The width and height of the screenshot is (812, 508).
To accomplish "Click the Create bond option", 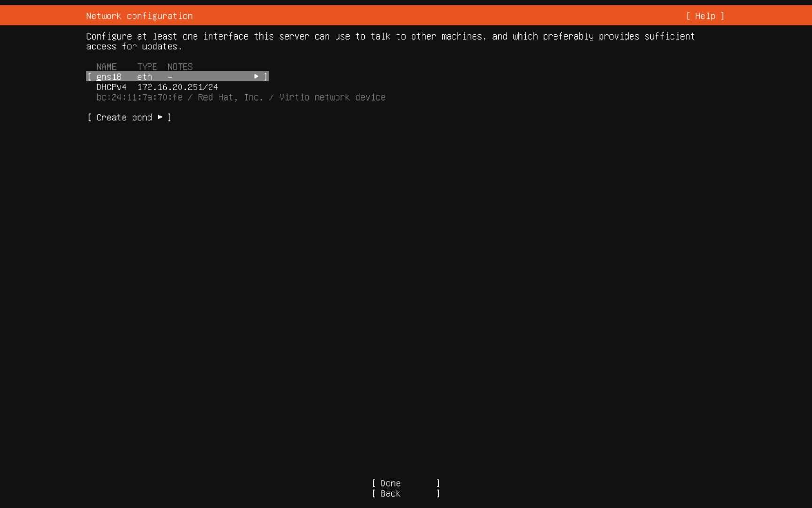I will (124, 117).
